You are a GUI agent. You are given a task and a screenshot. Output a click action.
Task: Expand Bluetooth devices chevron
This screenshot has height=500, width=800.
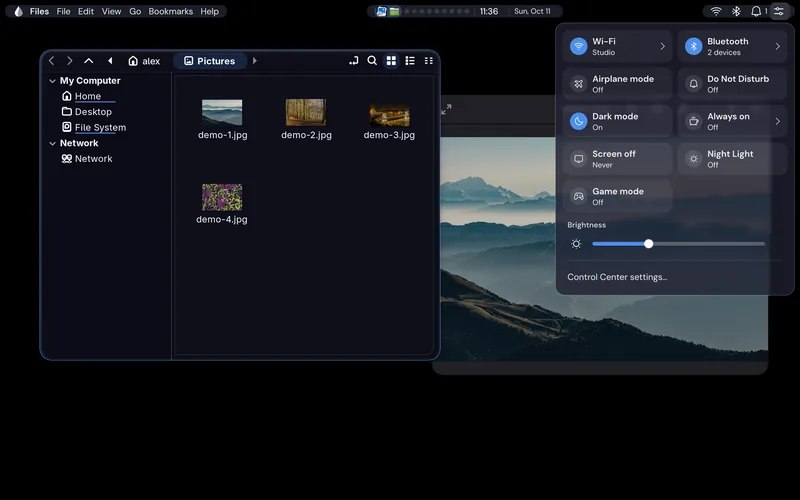tap(778, 46)
